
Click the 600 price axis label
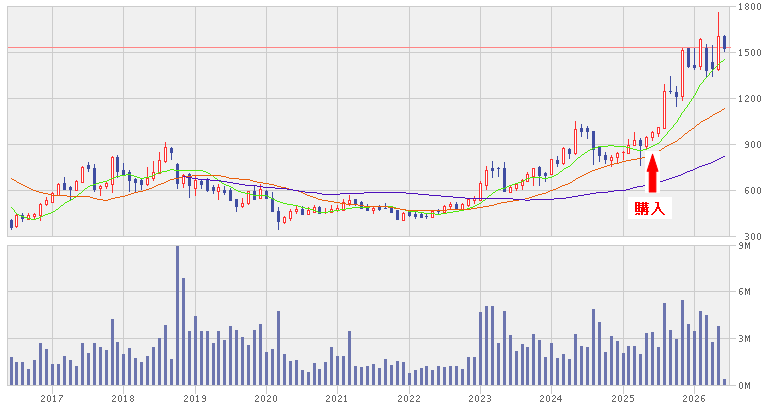tap(752, 191)
